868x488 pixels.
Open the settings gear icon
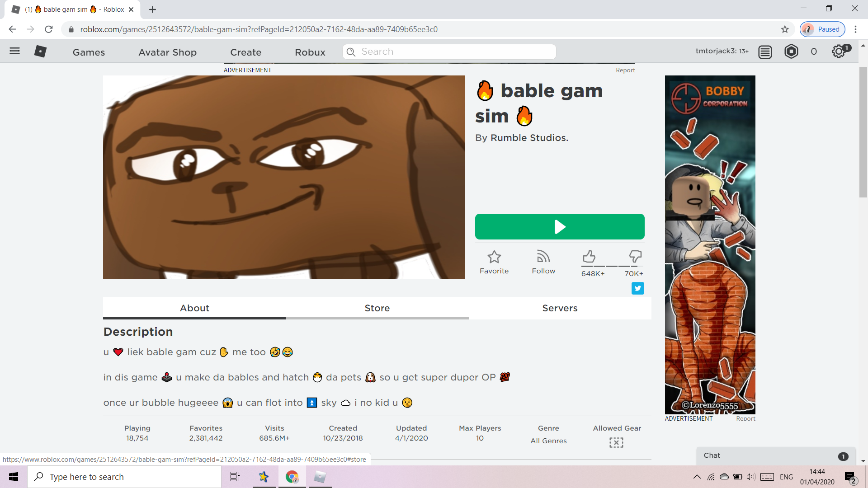(x=839, y=52)
